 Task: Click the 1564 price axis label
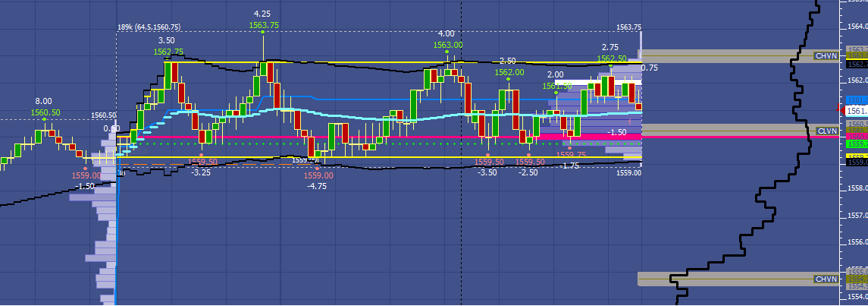pos(857,27)
